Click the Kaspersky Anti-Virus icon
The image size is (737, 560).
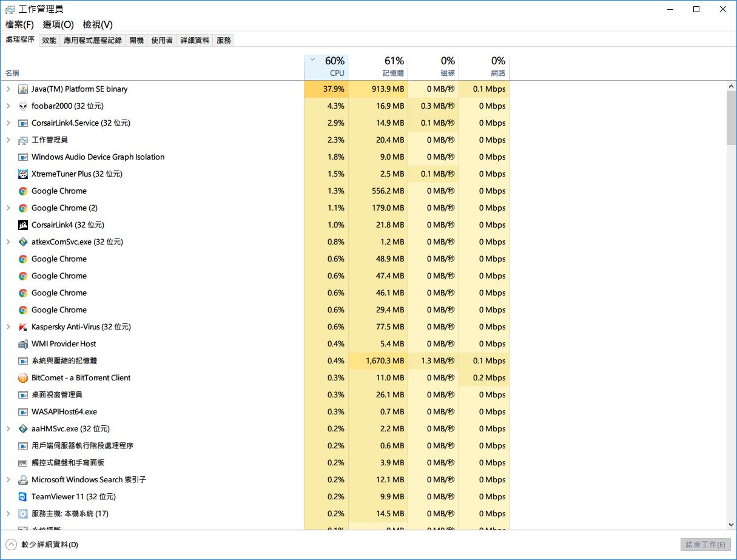click(x=23, y=327)
